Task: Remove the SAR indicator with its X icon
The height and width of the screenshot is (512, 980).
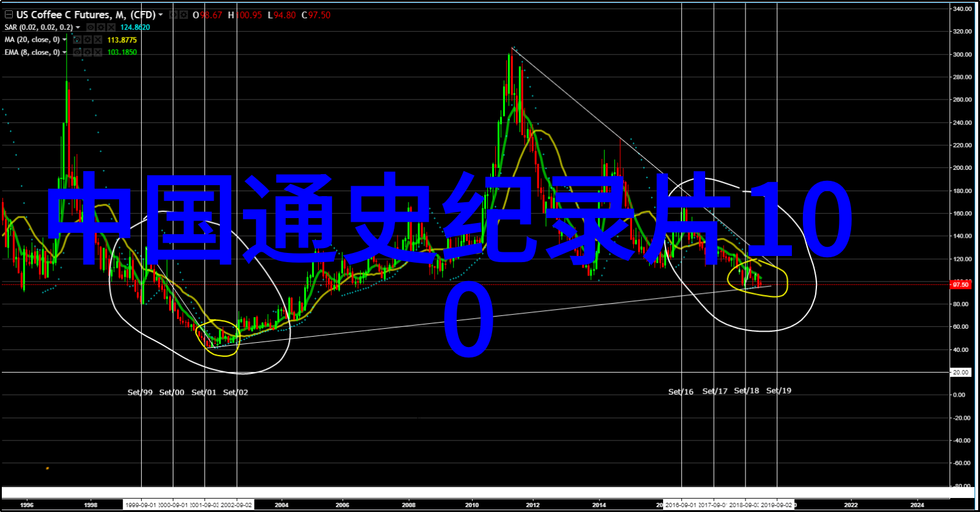Action: coord(111,27)
